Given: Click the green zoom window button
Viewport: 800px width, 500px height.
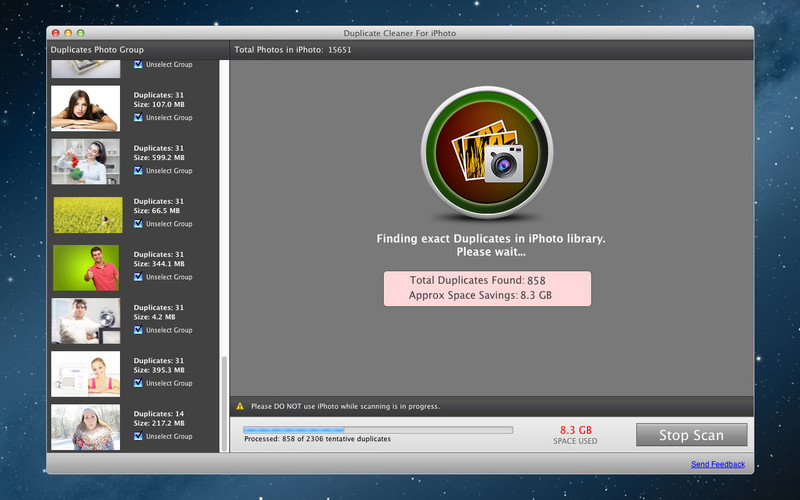Looking at the screenshot, I should pyautogui.click(x=81, y=33).
